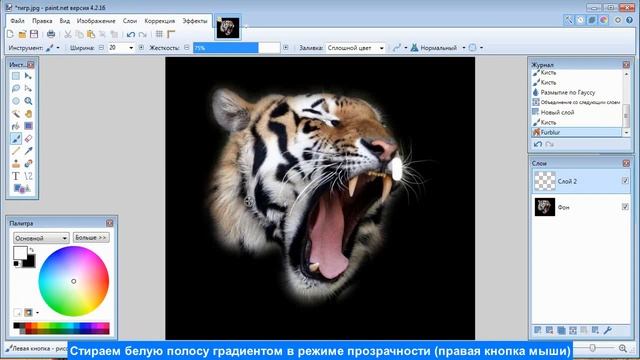Open the Файл menu
This screenshot has height=360, width=640.
[x=18, y=21]
